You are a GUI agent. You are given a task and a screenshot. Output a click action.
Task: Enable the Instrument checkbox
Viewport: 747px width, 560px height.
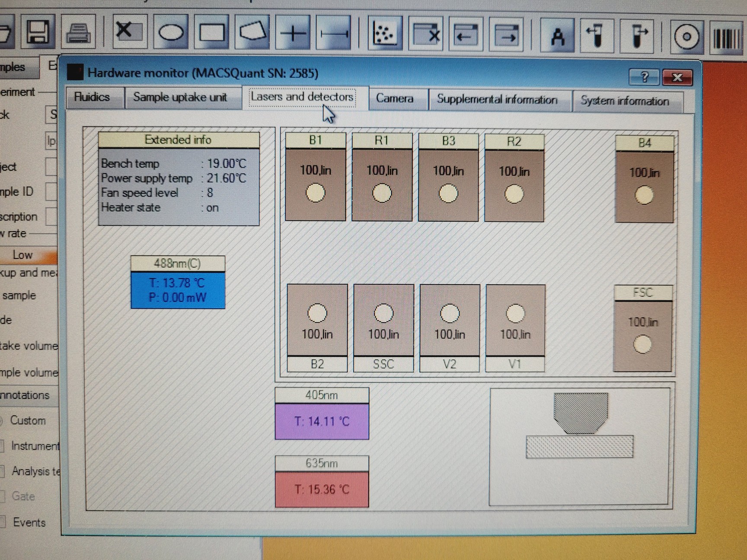[3, 445]
